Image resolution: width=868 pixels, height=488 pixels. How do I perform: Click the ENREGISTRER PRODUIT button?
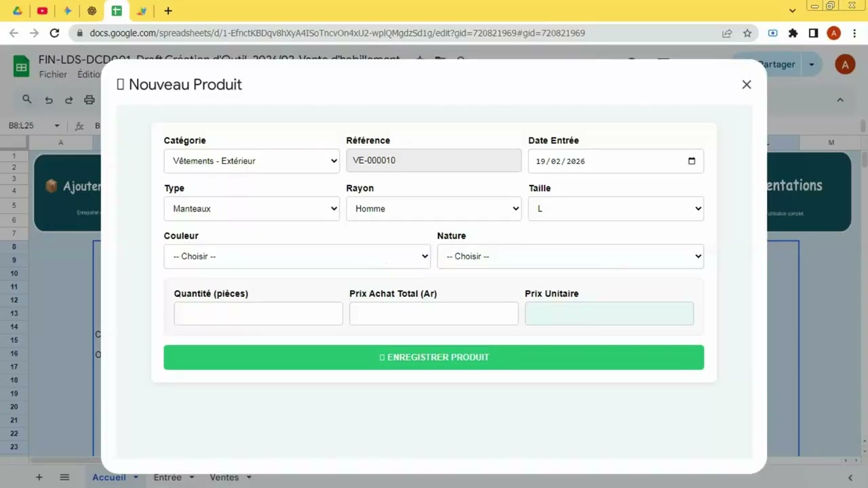(x=434, y=357)
